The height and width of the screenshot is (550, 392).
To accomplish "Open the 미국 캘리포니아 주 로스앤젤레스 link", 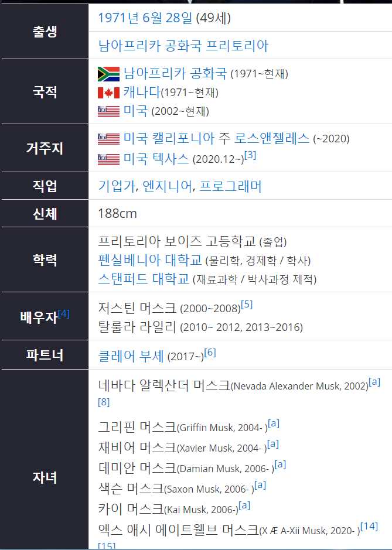I will 216,138.
